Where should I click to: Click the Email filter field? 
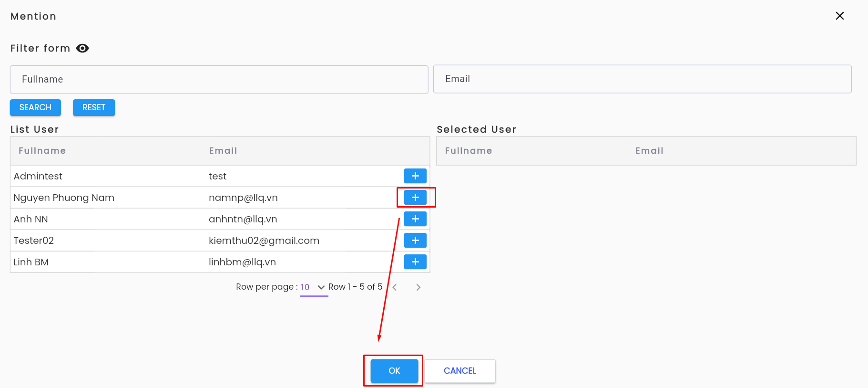pos(642,79)
